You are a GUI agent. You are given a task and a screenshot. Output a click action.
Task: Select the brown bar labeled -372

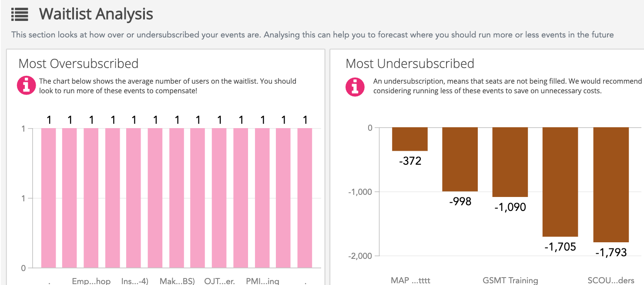tap(409, 139)
